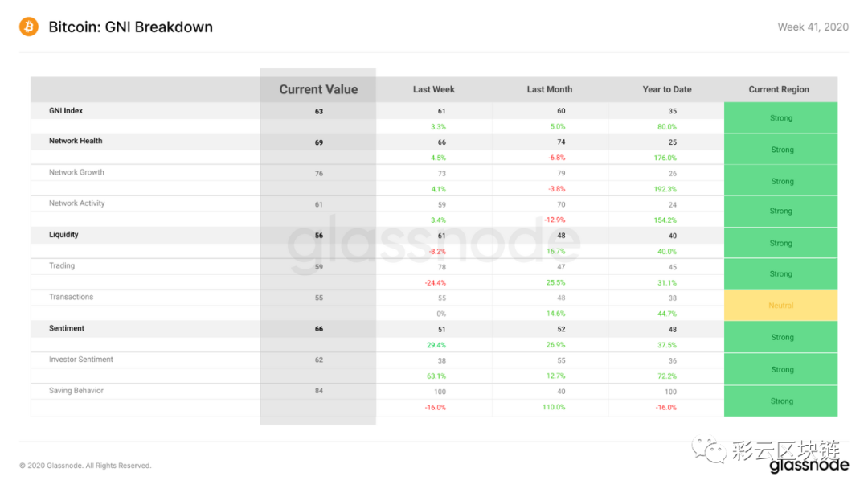
Task: Click the 2020 Glassnode copyright text
Action: pyautogui.click(x=85, y=465)
